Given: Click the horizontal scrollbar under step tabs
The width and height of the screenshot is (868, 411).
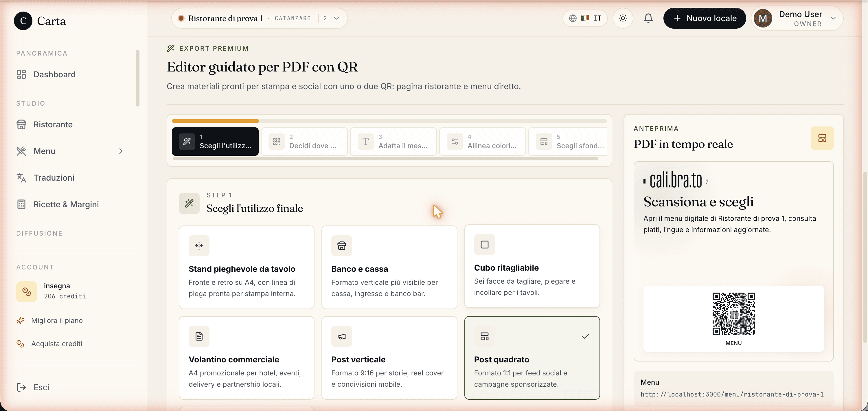Looking at the screenshot, I should pos(385,159).
